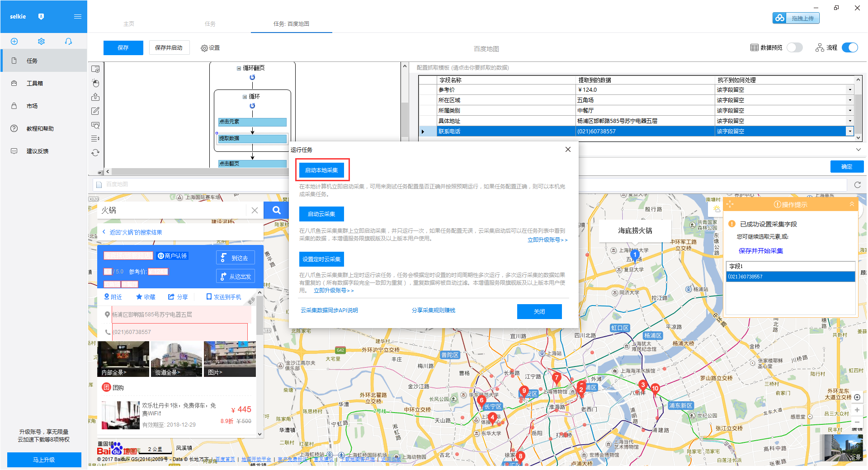Screen dimensions: 868x470
Task: Open 建议反馈 in sidebar
Action: pyautogui.click(x=43, y=151)
